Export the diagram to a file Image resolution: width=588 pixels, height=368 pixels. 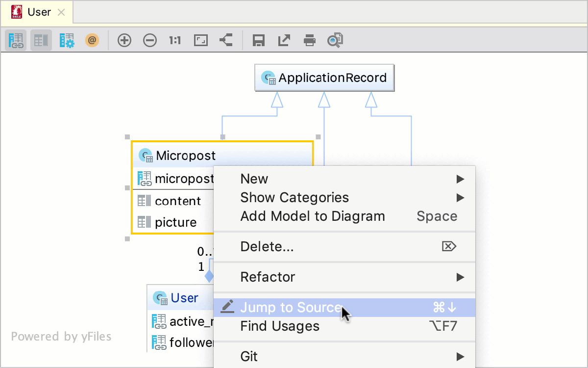[284, 40]
